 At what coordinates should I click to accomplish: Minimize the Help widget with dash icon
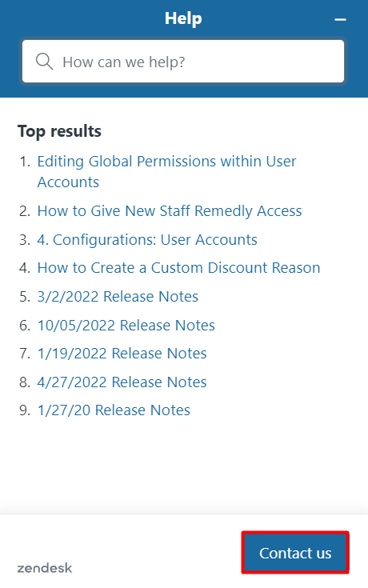[340, 19]
